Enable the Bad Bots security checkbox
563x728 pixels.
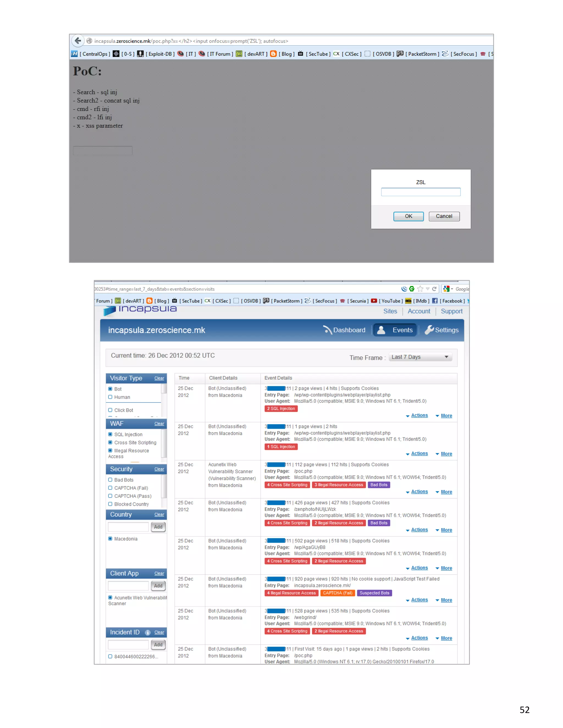click(110, 480)
